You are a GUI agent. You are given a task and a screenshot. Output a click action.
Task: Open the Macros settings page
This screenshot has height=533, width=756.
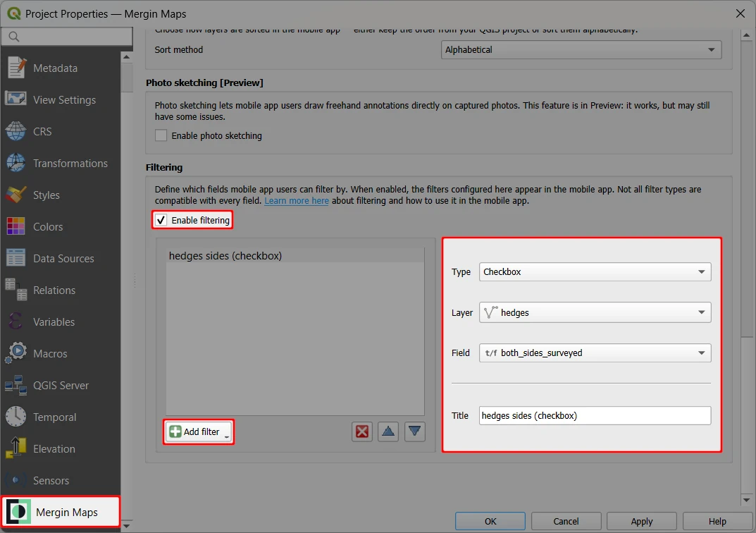51,353
